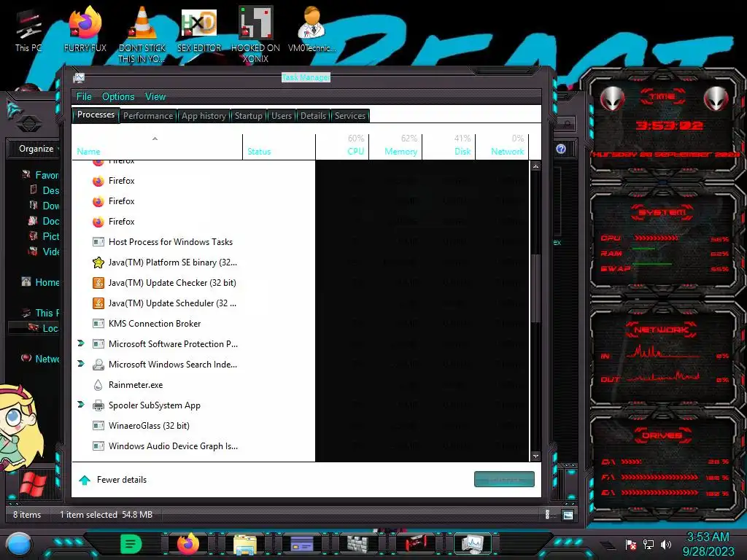Click the process list scroll down arrow
The image size is (747, 560).
point(535,456)
